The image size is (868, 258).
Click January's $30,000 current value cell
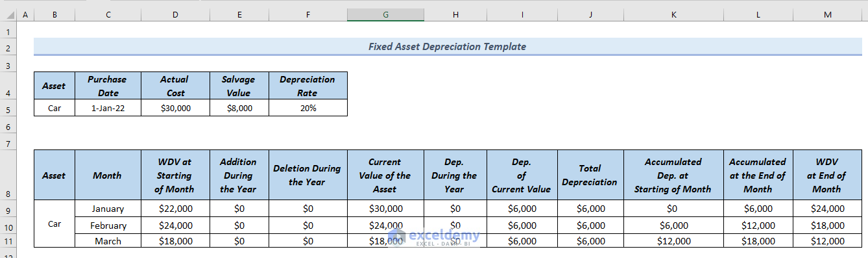point(385,209)
